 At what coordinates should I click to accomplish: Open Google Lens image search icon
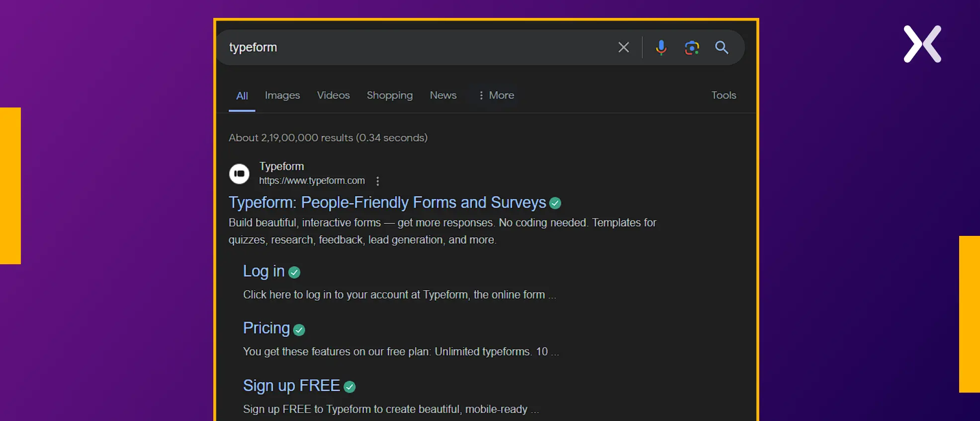[x=692, y=47]
